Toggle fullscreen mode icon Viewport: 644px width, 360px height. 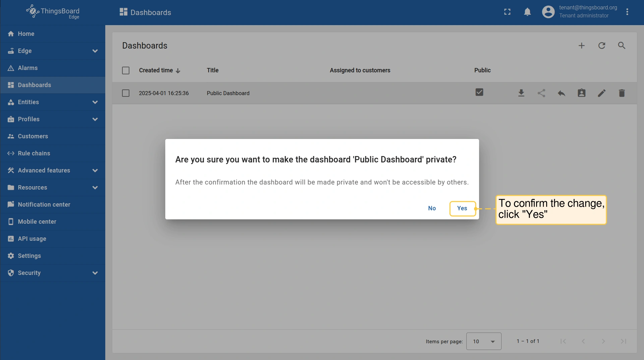tap(507, 12)
